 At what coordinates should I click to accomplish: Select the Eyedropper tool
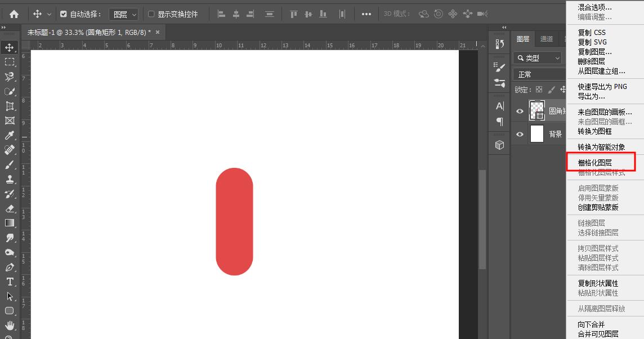[x=9, y=135]
